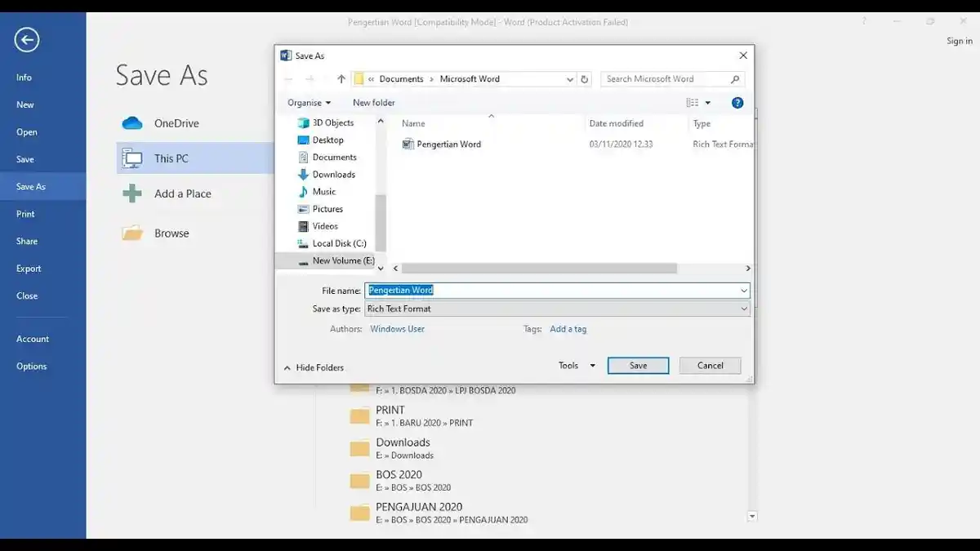Click the back arrow circle in Word backstage

click(26, 40)
